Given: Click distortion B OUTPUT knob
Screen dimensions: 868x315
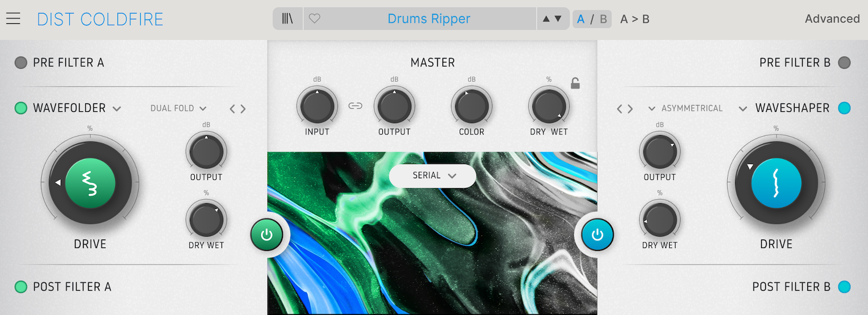Looking at the screenshot, I should pyautogui.click(x=660, y=152).
